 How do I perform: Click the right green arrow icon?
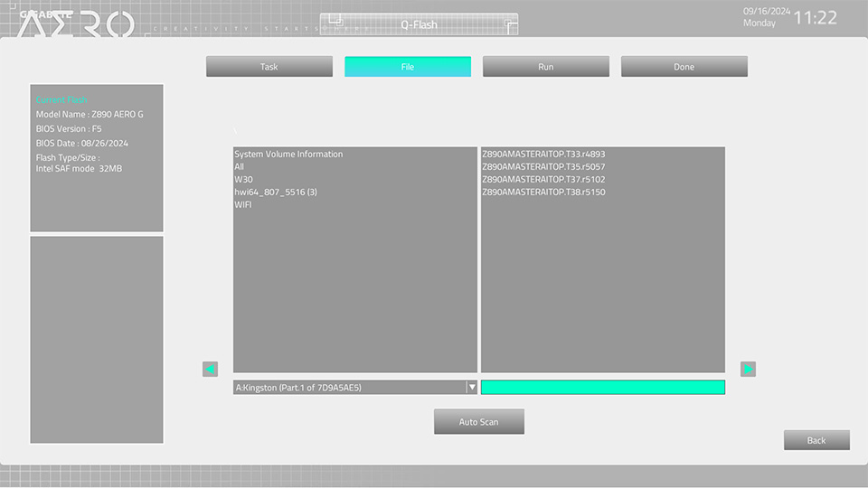coord(748,369)
